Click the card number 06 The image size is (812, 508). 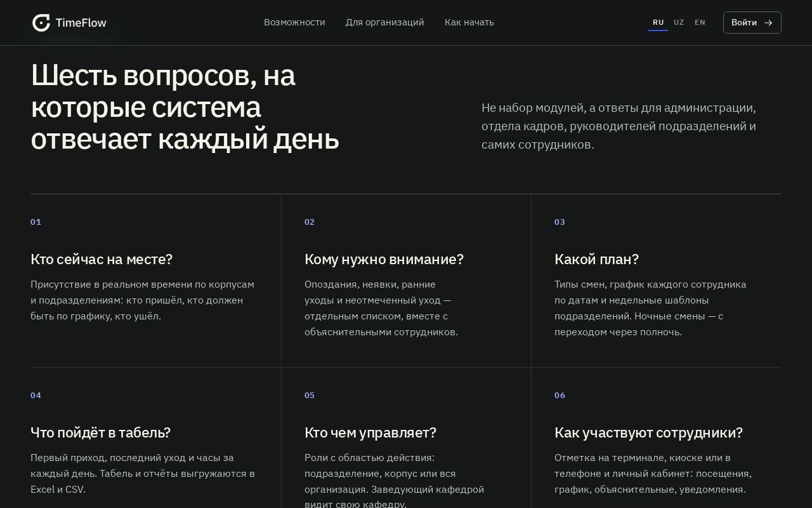(560, 395)
